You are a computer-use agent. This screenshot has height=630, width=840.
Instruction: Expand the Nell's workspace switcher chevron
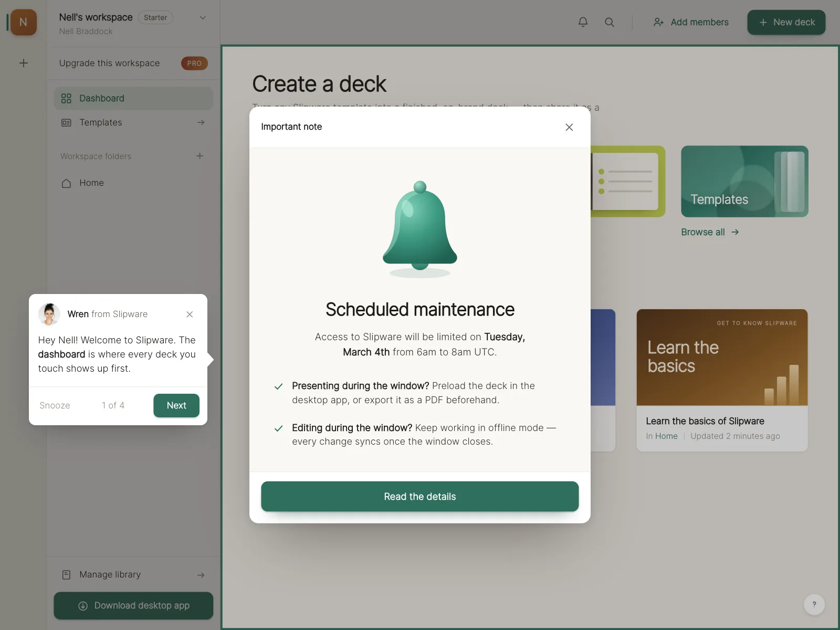[203, 17]
